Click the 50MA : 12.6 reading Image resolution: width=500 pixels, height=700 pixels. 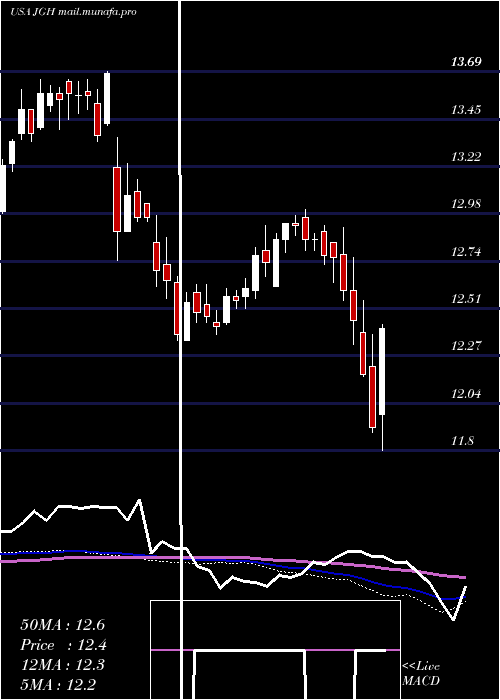tap(62, 625)
